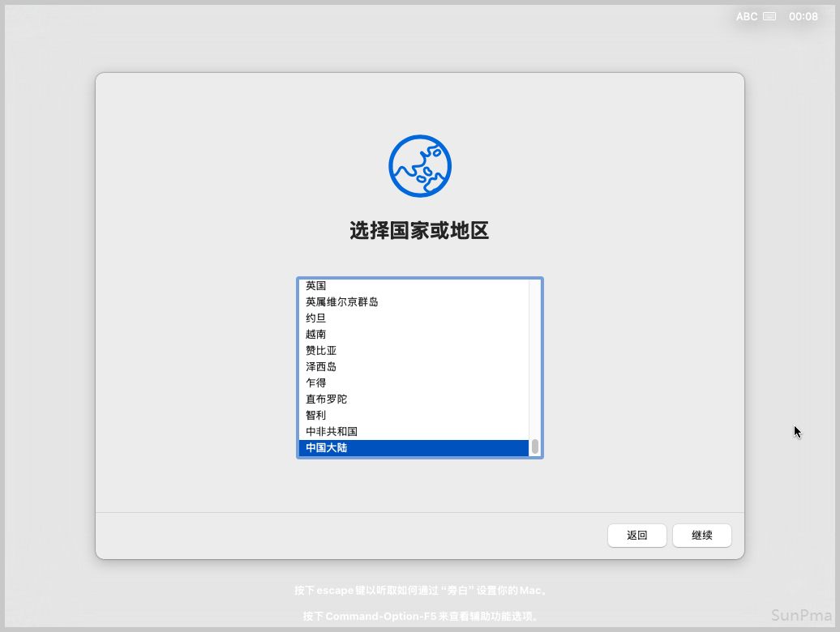The width and height of the screenshot is (840, 632).
Task: Select 中非共和国 from the list
Action: [332, 432]
